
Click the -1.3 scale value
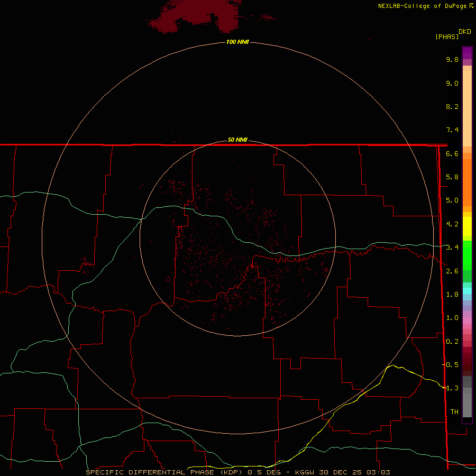(450, 388)
